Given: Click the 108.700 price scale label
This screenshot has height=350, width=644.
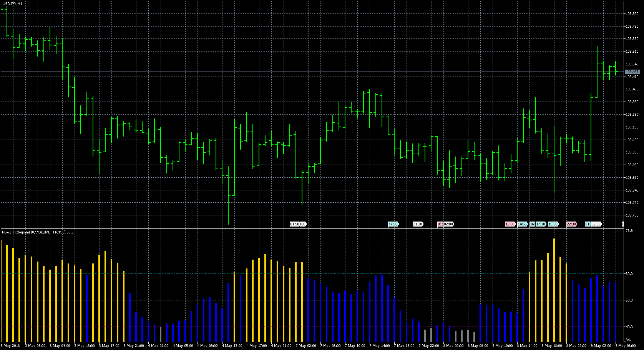Looking at the screenshot, I should pos(632,215).
